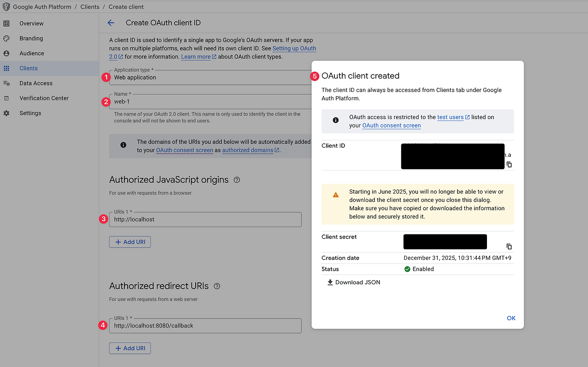Click the Status label in the dialog

(330, 269)
